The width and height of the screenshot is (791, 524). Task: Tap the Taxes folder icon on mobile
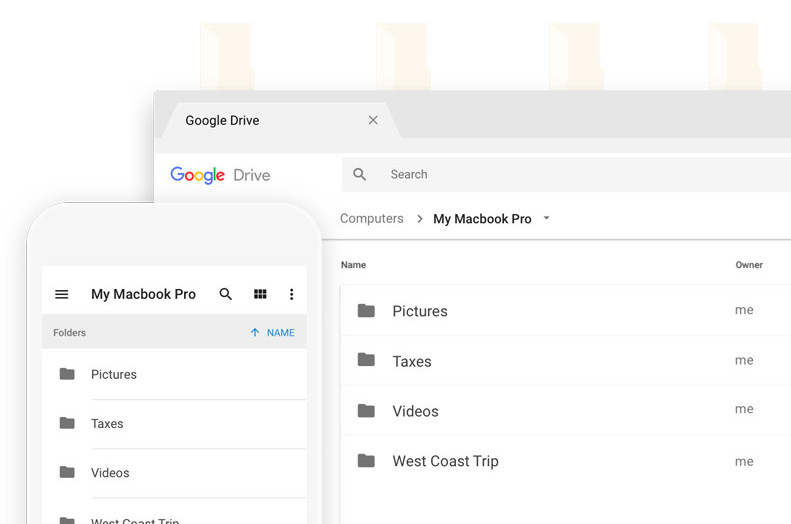[67, 423]
